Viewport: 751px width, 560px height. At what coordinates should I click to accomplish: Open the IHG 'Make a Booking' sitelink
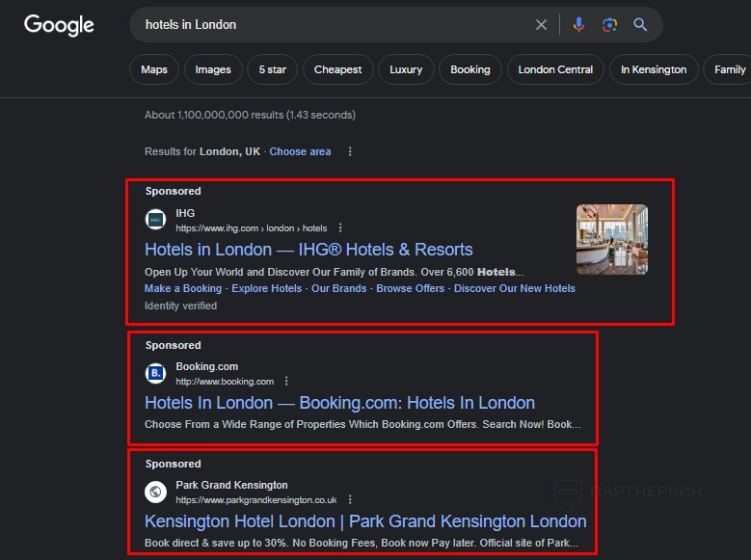[183, 288]
